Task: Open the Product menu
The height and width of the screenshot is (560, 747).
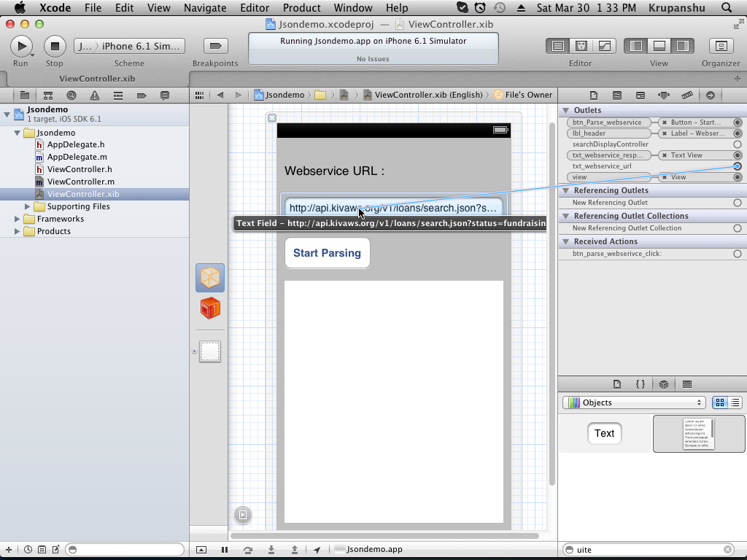Action: 301,8
